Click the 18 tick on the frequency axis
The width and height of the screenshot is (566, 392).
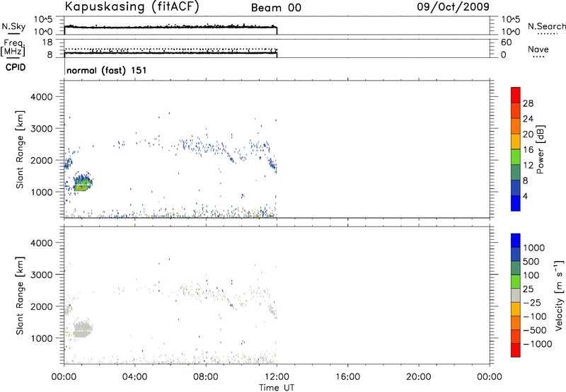pos(47,42)
